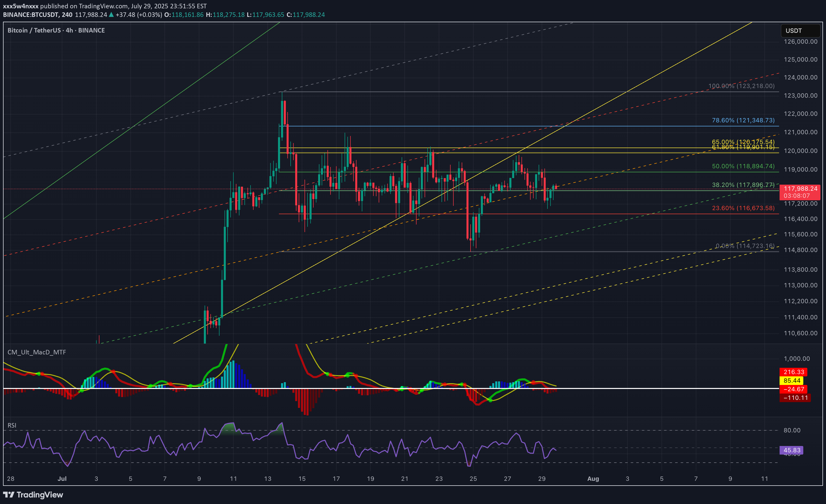Click the 29 date on time axis
Viewport: 826px width, 504px height.
[x=542, y=479]
